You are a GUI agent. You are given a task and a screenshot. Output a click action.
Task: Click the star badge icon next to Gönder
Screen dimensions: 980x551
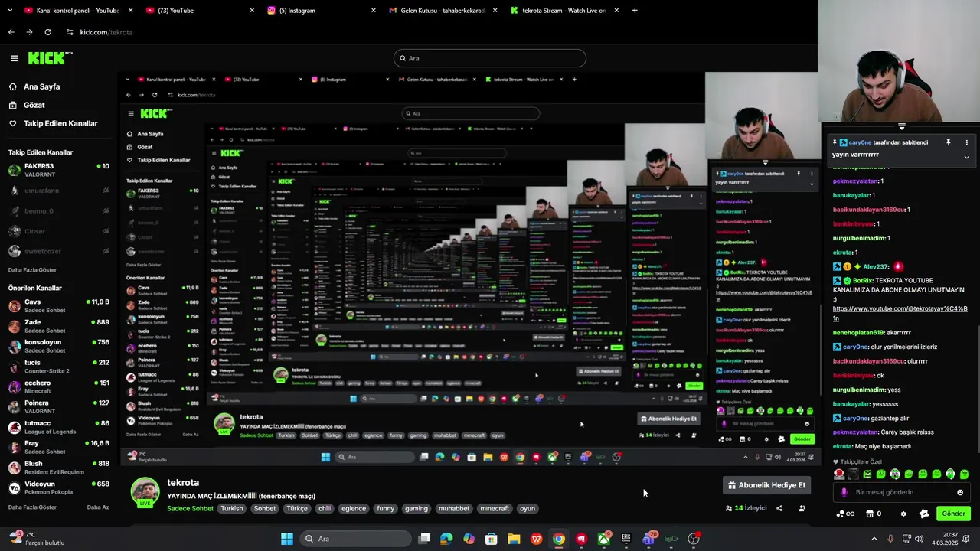click(x=923, y=514)
